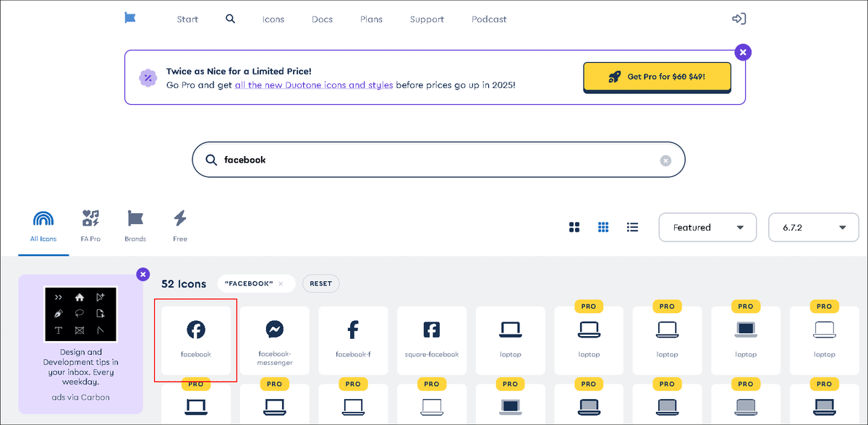The image size is (868, 425).
Task: Click the RESET filters button
Action: click(x=320, y=283)
